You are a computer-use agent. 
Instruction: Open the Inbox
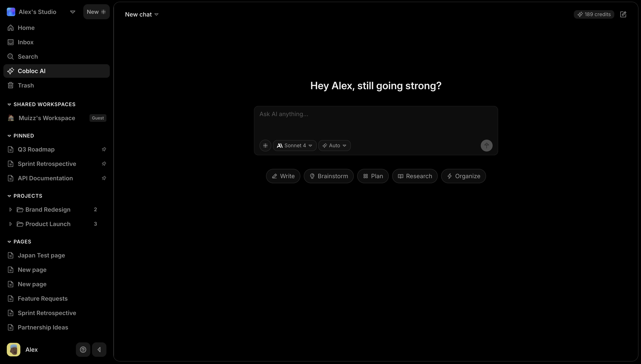click(x=25, y=42)
